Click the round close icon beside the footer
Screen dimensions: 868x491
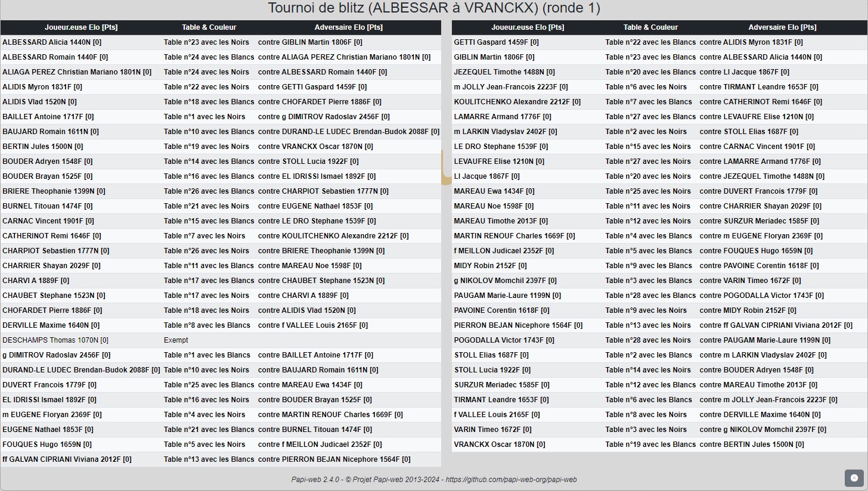click(x=854, y=478)
